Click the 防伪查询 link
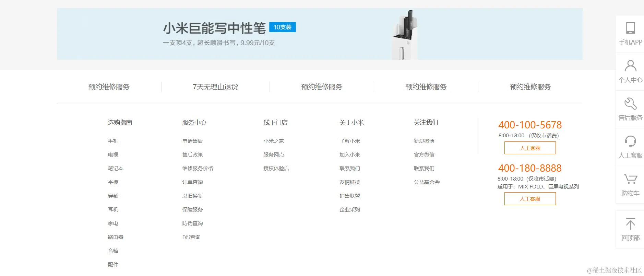Screen dimensions: 644x276 [x=192, y=223]
